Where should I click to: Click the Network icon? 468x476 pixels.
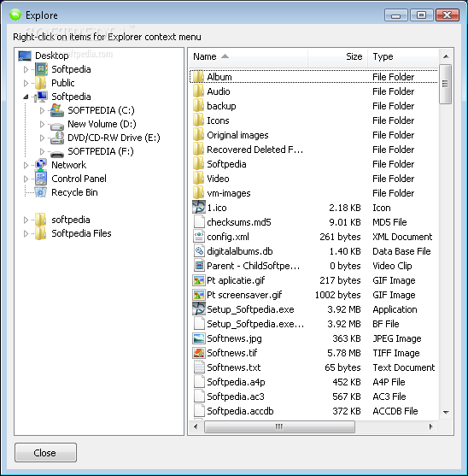tap(41, 165)
